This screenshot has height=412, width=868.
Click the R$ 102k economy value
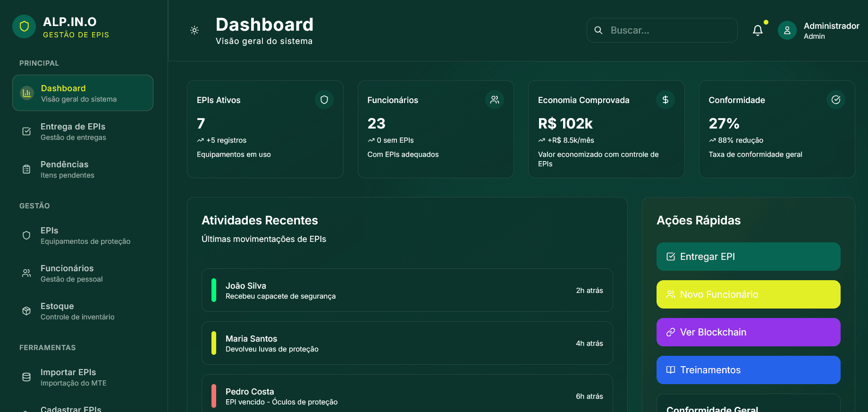(x=565, y=123)
